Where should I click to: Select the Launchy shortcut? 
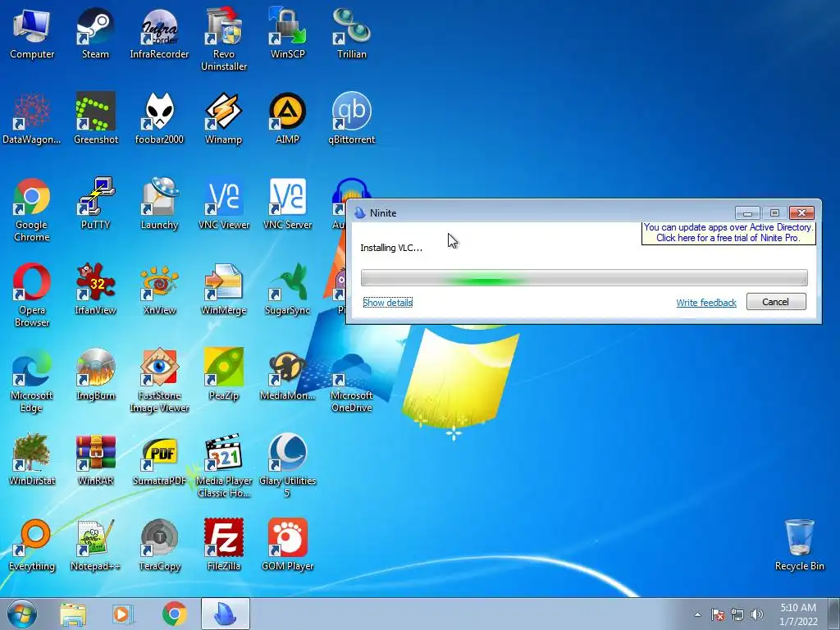[x=159, y=204]
